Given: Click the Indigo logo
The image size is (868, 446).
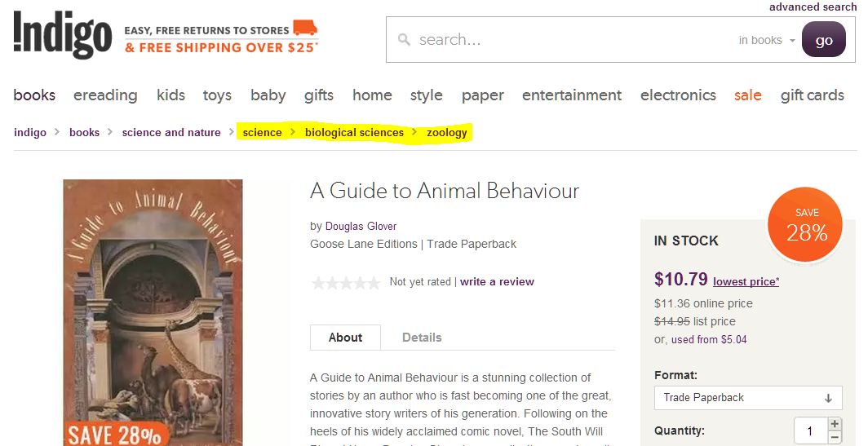Looking at the screenshot, I should (62, 35).
